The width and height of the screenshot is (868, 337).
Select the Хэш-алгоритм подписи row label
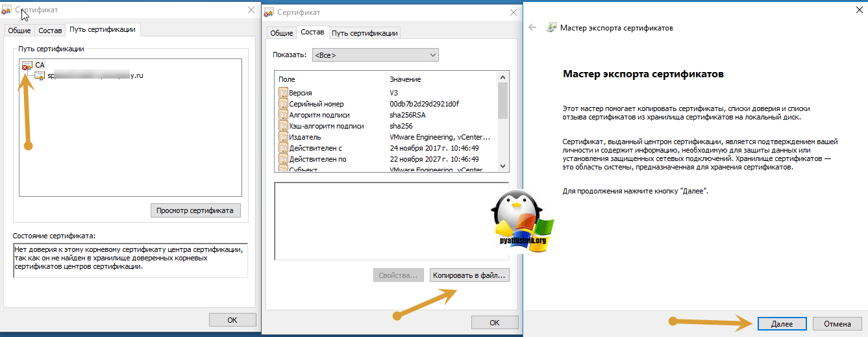(x=326, y=126)
